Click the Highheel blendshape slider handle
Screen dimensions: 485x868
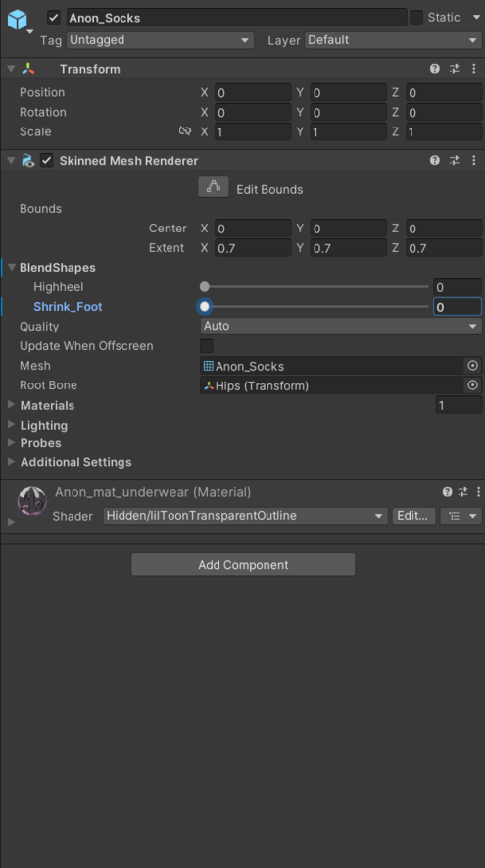tap(205, 286)
